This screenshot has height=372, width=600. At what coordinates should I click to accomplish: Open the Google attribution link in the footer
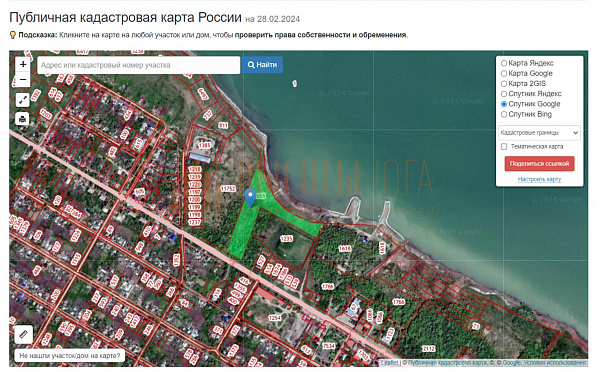(x=512, y=362)
